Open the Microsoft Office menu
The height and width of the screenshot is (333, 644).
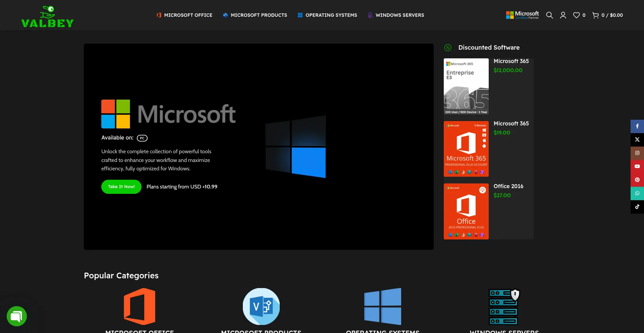click(x=184, y=15)
